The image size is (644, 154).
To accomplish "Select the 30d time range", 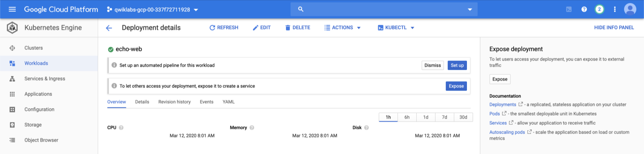I will [x=463, y=117].
